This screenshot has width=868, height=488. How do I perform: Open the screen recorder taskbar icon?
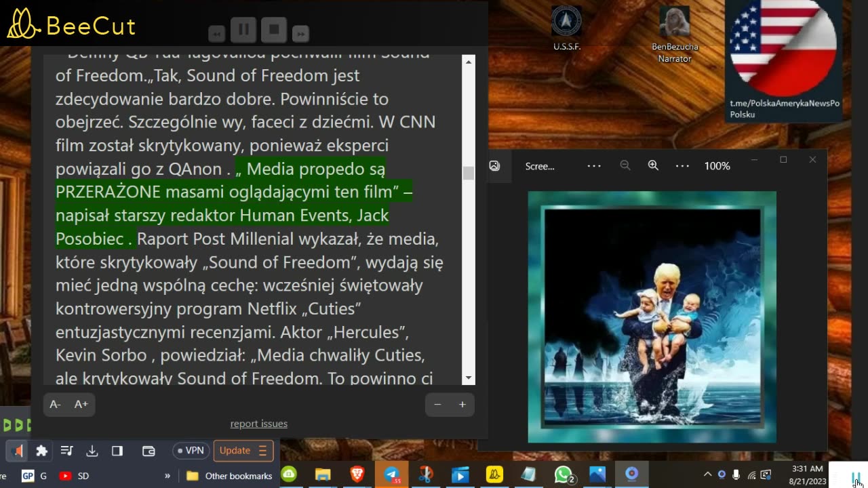point(632,474)
